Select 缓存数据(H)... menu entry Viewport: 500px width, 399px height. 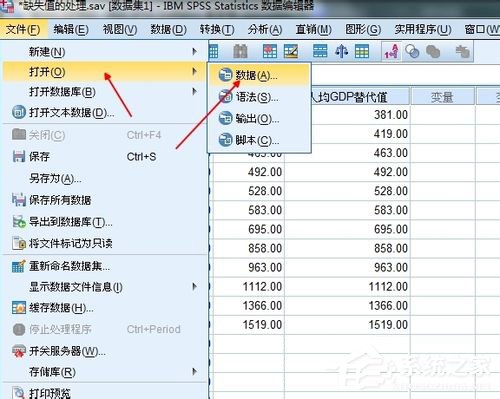click(x=104, y=307)
